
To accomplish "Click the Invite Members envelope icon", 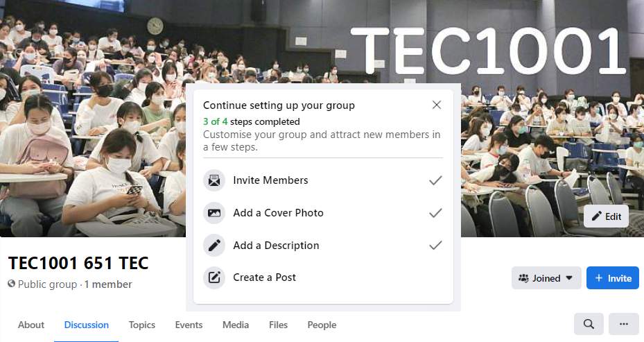I will [215, 181].
